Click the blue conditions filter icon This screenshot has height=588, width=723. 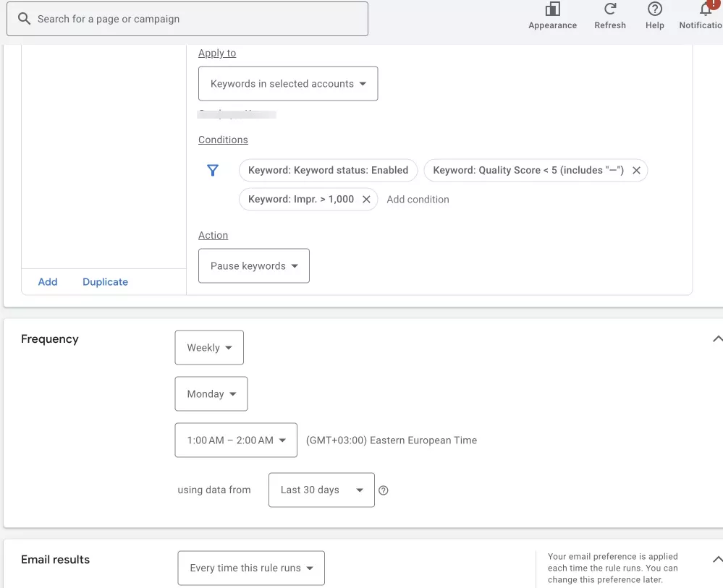coord(213,171)
